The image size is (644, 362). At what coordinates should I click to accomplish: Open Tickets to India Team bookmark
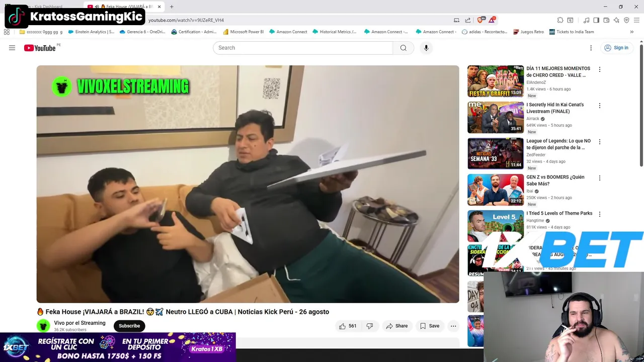pyautogui.click(x=572, y=32)
